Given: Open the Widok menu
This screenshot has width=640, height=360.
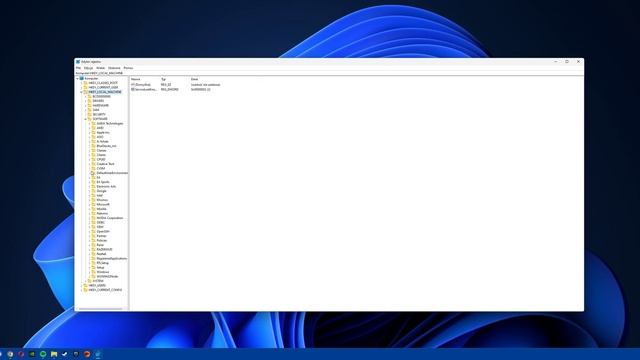Looking at the screenshot, I should pyautogui.click(x=100, y=68).
